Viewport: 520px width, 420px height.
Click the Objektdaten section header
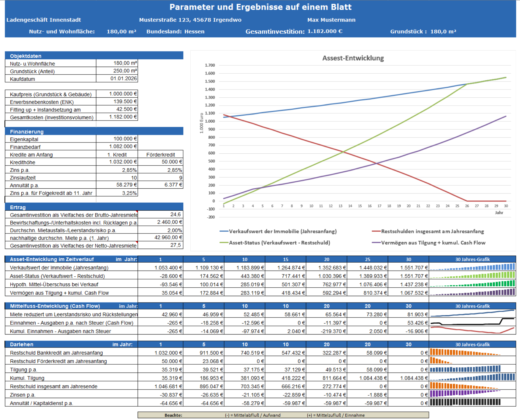(94, 56)
